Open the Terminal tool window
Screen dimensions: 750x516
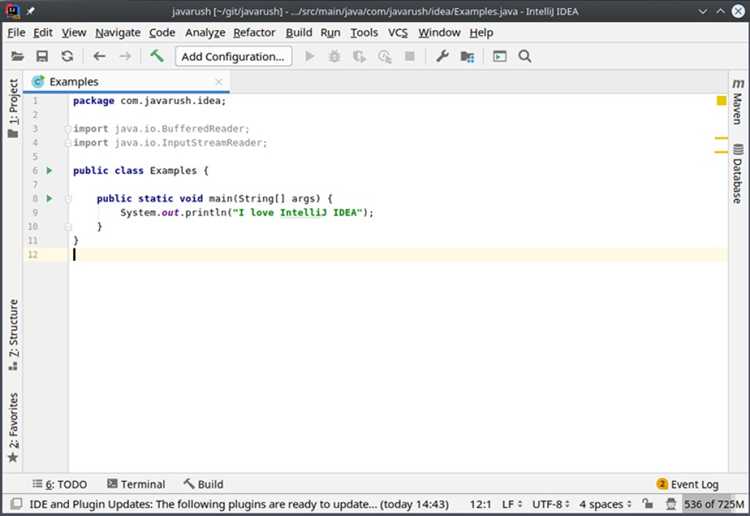(136, 484)
